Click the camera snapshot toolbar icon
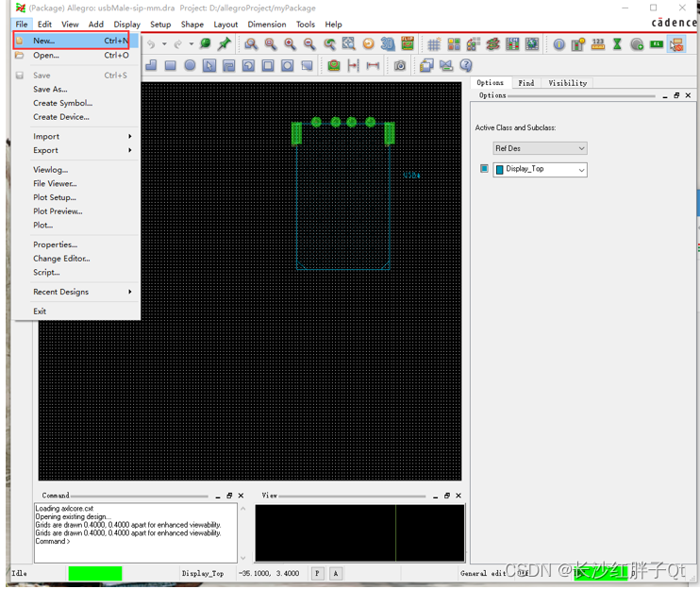This screenshot has width=700, height=589. tap(400, 65)
